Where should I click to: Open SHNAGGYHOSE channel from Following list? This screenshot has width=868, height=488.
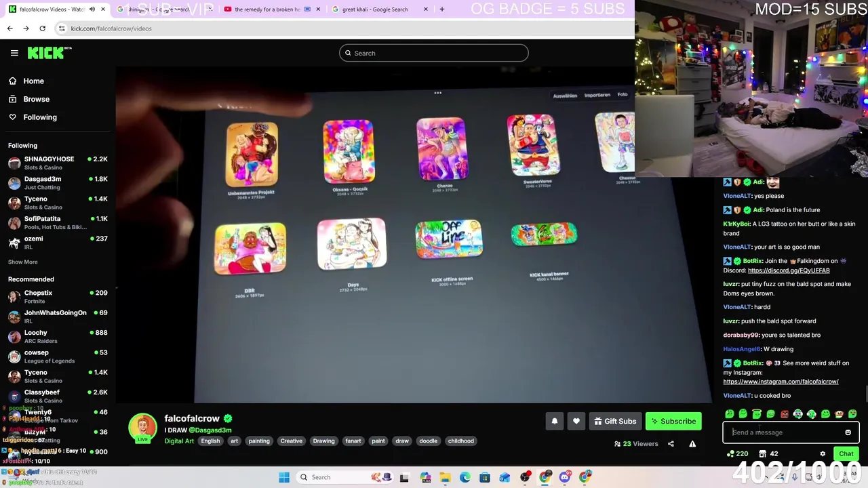click(x=58, y=163)
